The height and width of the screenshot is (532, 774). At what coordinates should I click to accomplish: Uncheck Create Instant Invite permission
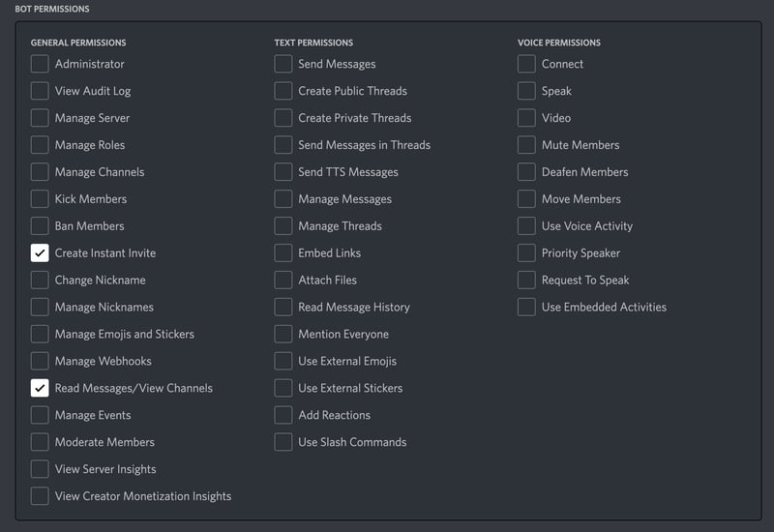coord(40,253)
